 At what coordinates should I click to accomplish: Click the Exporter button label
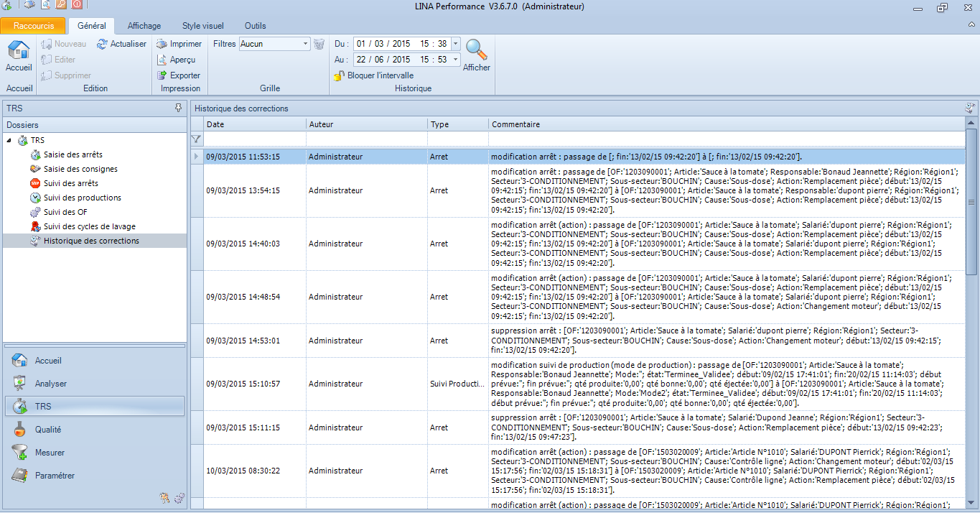(x=185, y=75)
